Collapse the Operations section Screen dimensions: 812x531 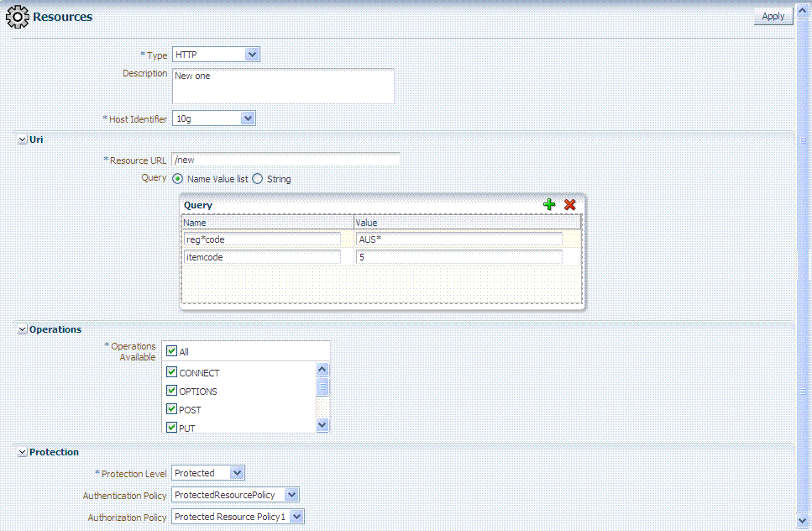point(23,329)
